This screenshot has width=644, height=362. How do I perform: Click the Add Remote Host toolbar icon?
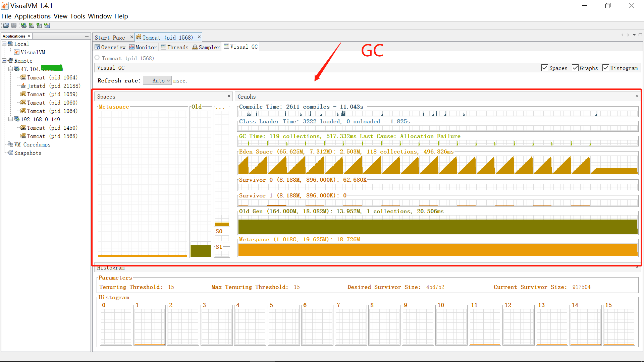click(x=23, y=25)
